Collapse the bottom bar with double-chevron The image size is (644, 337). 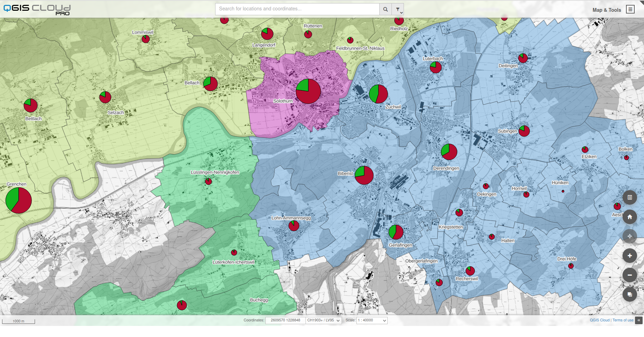click(x=639, y=320)
